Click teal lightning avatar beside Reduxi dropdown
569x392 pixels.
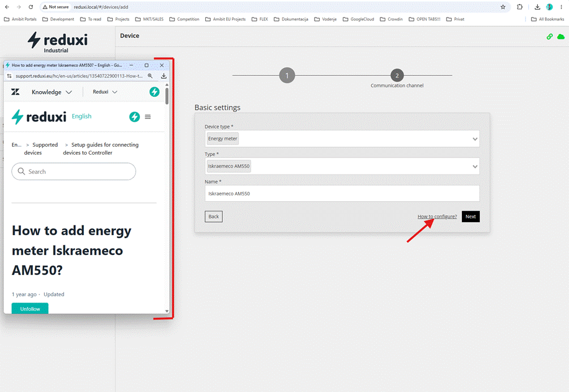pyautogui.click(x=155, y=92)
